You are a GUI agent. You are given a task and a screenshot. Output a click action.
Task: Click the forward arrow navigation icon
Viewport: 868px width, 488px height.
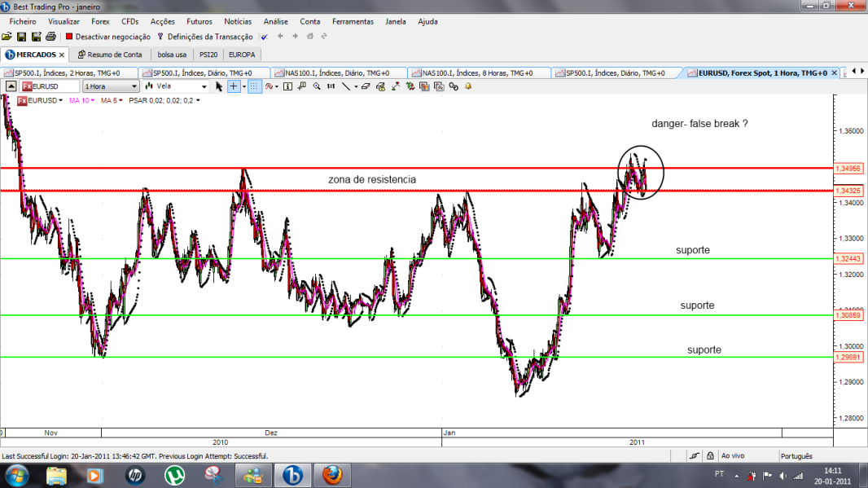coord(295,36)
